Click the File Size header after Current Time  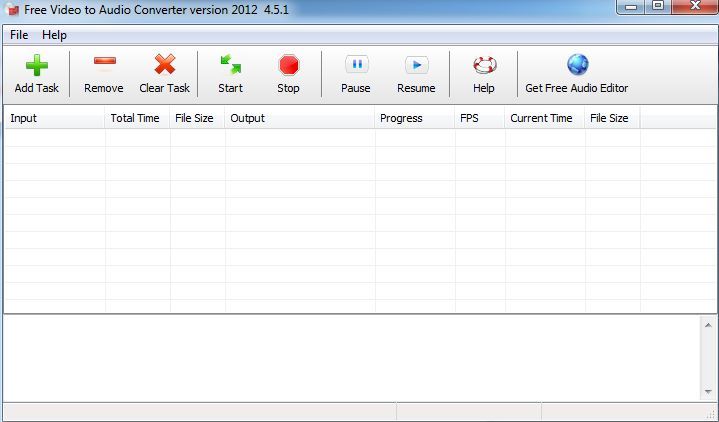[612, 118]
